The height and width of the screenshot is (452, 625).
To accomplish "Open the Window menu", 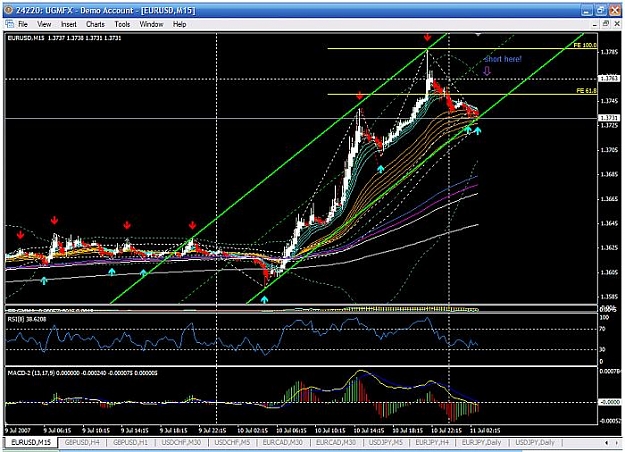I will point(151,24).
